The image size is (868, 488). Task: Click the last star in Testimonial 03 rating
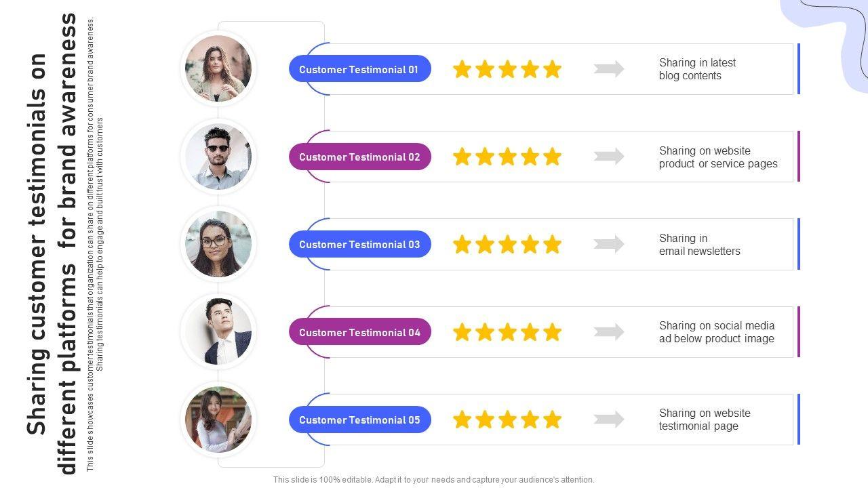(553, 244)
